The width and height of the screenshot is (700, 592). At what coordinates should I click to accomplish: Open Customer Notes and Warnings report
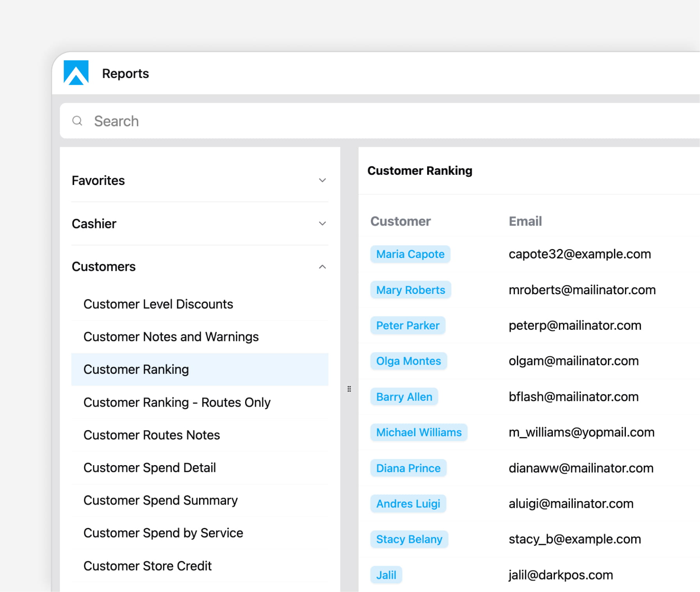[200, 337]
